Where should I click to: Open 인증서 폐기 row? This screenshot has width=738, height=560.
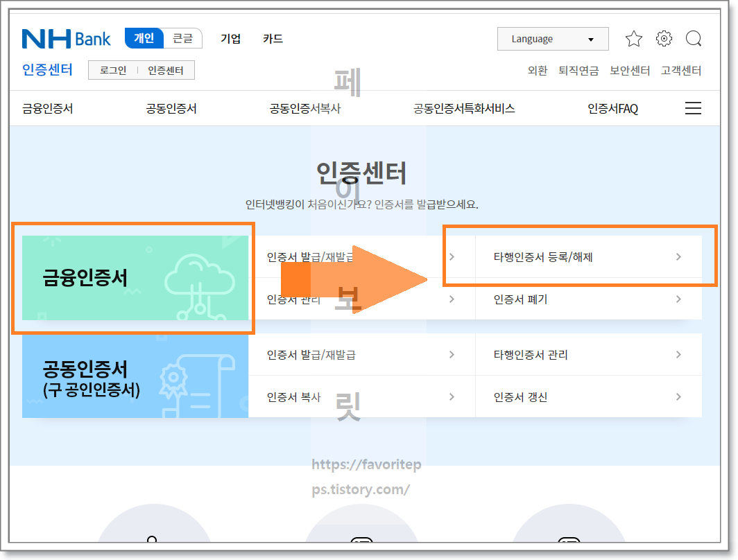click(588, 299)
